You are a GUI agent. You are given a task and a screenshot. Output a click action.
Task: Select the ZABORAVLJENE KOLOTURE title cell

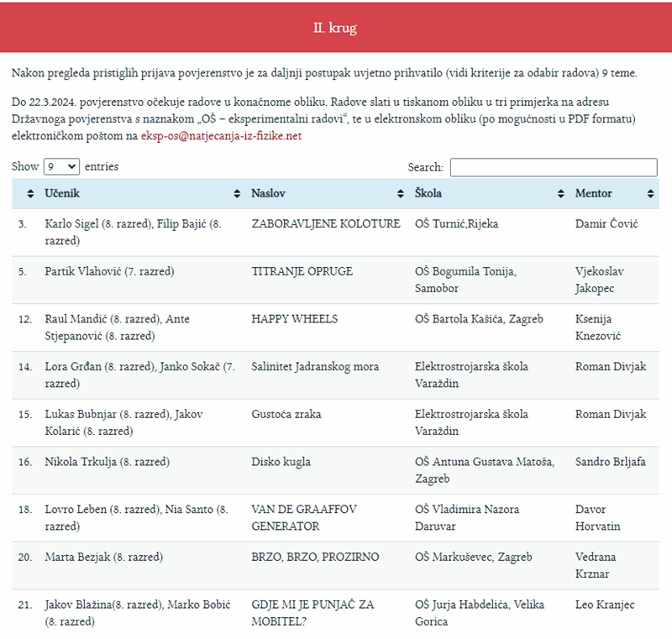(326, 223)
